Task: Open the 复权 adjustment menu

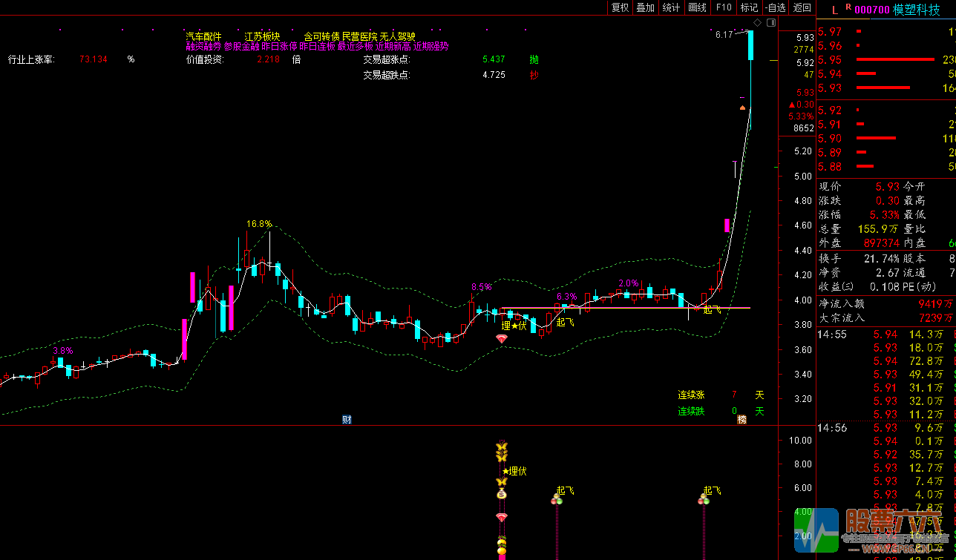Action: click(x=620, y=7)
